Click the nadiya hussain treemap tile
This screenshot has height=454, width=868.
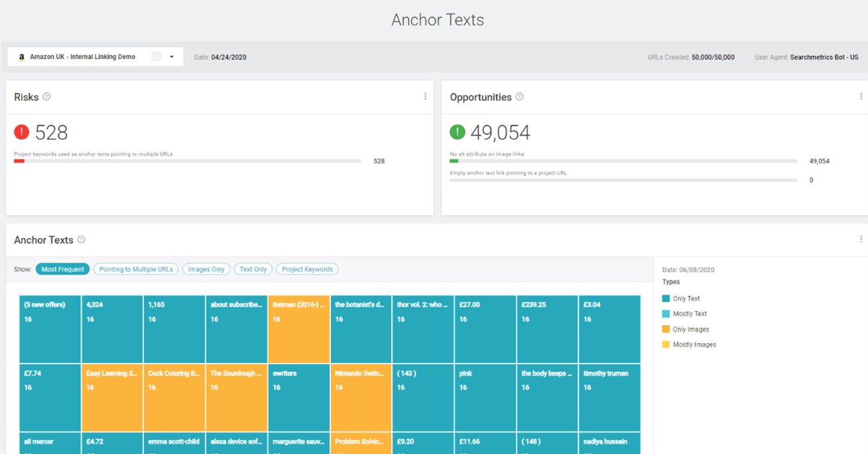pyautogui.click(x=610, y=443)
